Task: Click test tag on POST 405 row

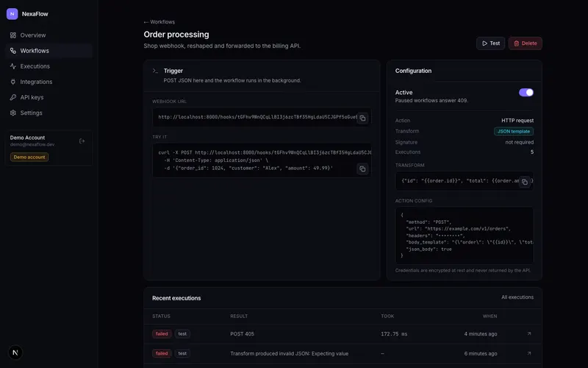Action: point(182,334)
